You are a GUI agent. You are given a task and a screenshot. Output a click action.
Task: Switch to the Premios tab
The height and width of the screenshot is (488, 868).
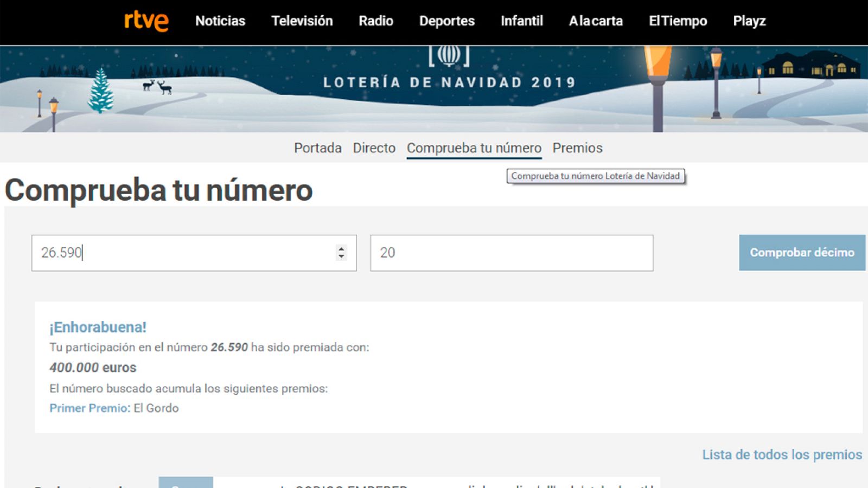click(577, 147)
